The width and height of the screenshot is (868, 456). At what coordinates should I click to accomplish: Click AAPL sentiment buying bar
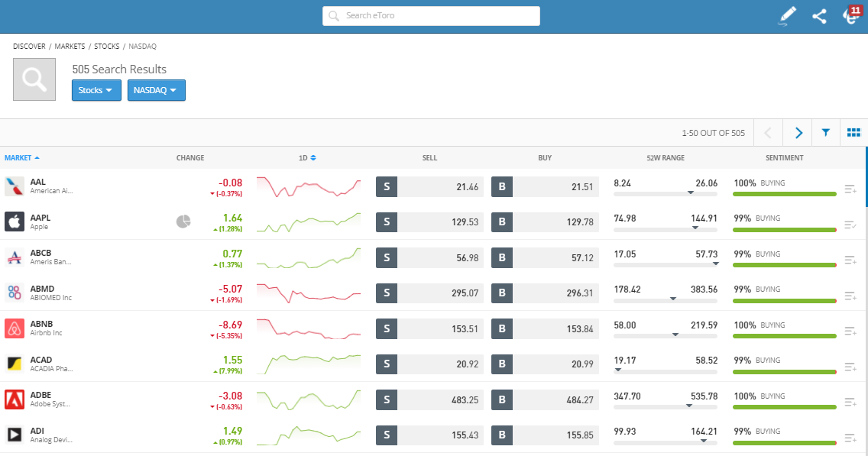click(785, 230)
